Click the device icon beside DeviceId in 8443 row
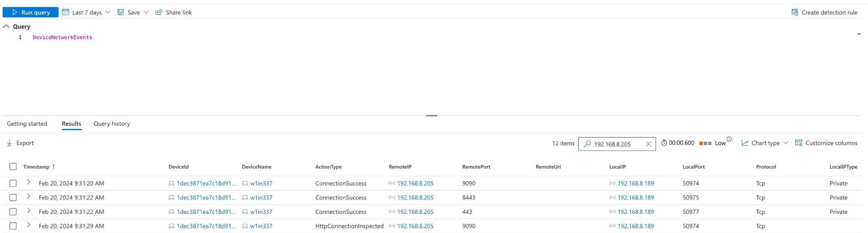Screen dimensions: 868x233 pos(172,198)
